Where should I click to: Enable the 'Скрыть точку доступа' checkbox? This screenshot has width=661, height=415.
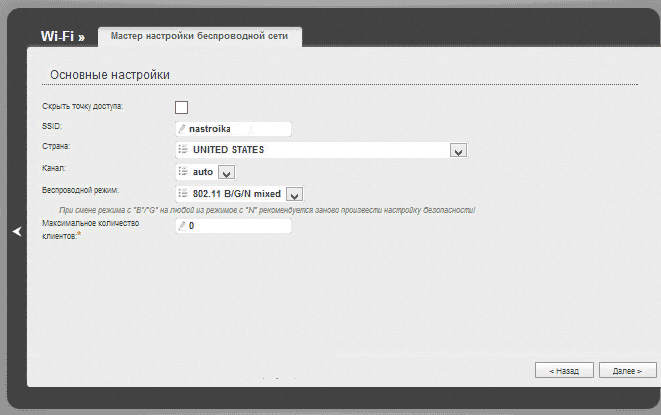(182, 107)
